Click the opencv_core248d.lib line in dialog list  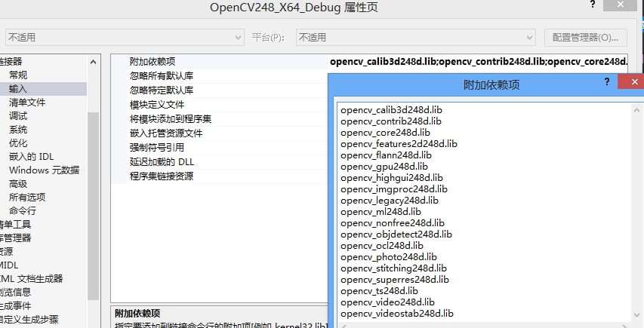pos(385,133)
